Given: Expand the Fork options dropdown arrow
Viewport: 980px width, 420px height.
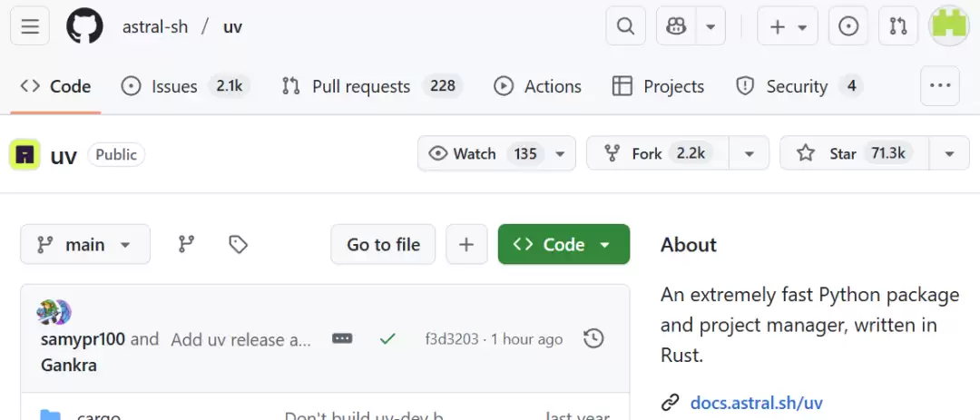Looking at the screenshot, I should 749,153.
